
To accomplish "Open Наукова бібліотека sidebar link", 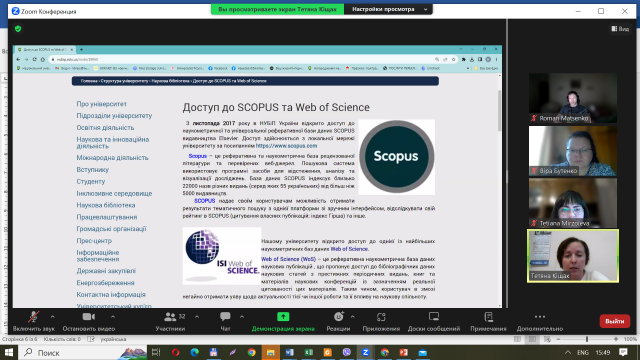I will [106, 205].
